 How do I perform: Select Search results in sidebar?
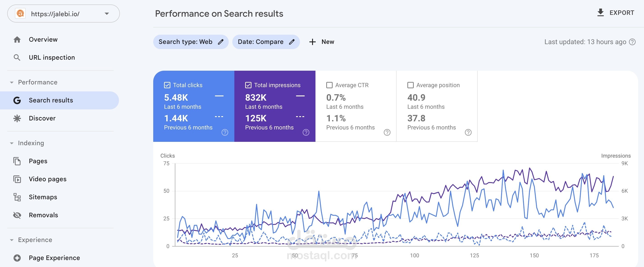point(59,100)
